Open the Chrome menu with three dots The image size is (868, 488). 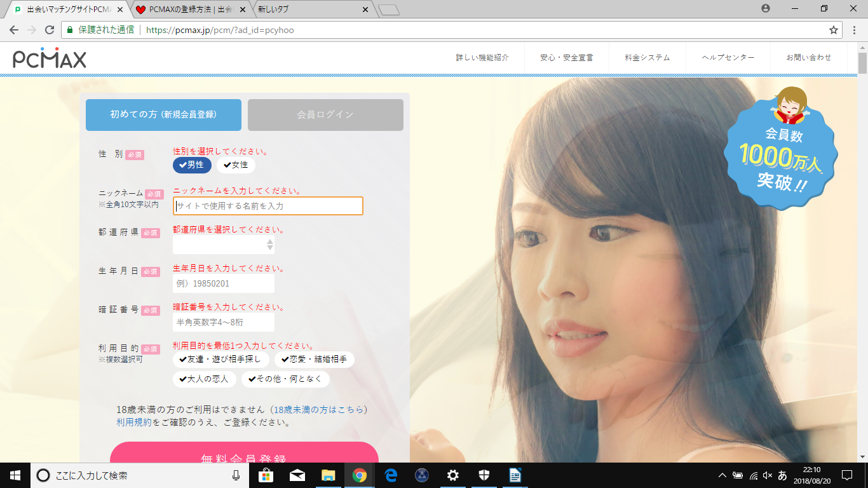point(853,30)
